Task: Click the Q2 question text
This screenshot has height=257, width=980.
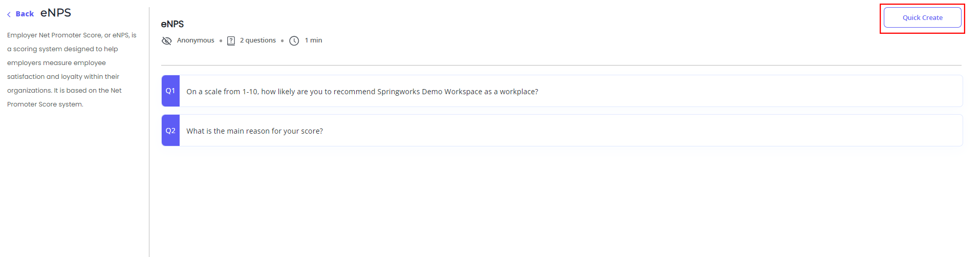Action: click(x=255, y=131)
